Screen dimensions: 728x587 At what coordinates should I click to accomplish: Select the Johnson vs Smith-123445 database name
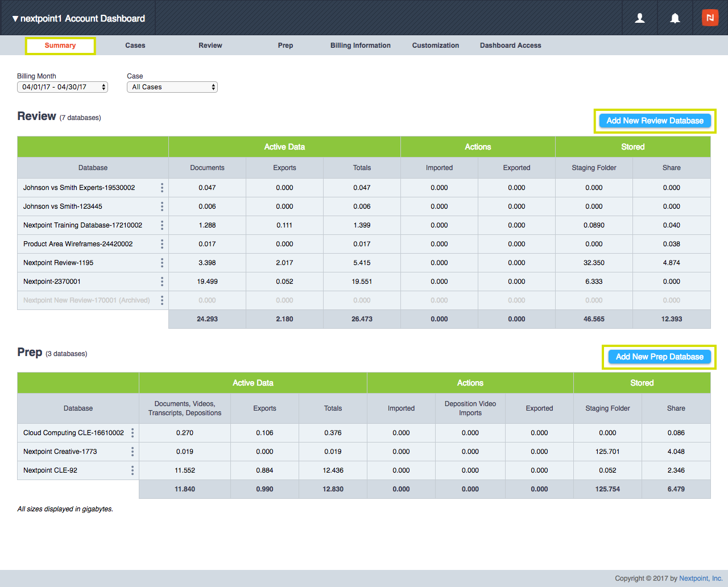[63, 206]
